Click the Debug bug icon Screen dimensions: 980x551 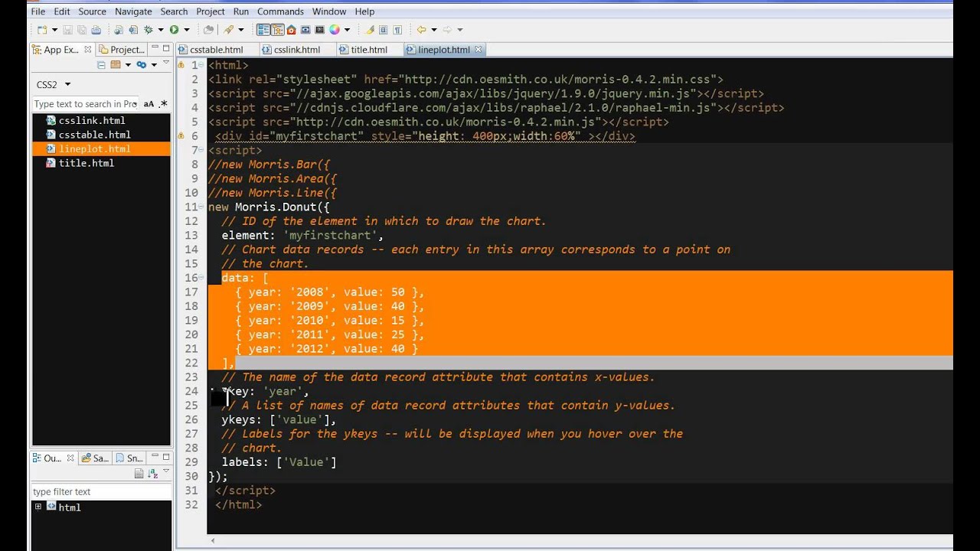click(149, 30)
